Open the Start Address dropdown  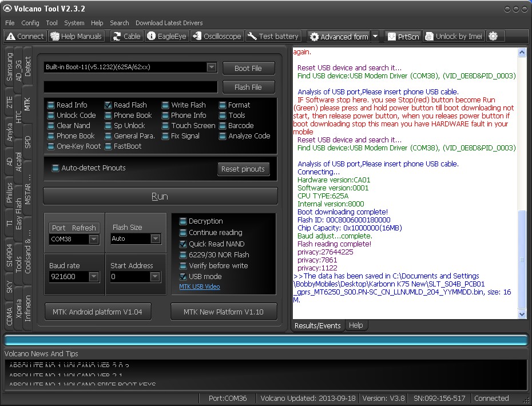click(x=154, y=276)
